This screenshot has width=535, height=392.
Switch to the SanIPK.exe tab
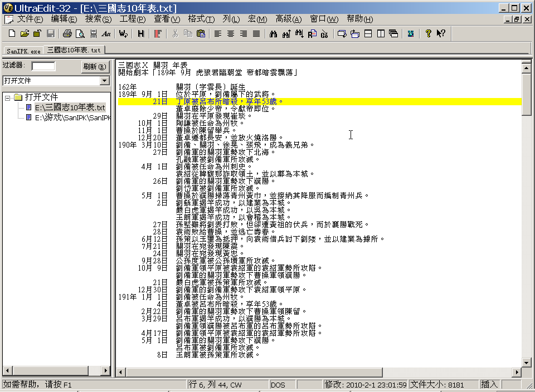23,51
